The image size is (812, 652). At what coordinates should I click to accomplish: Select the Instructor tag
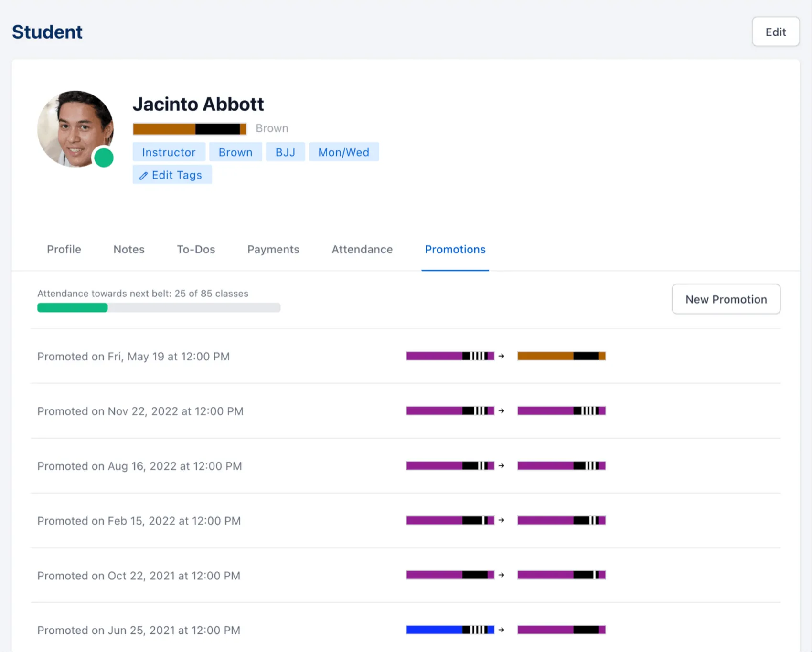pos(169,152)
